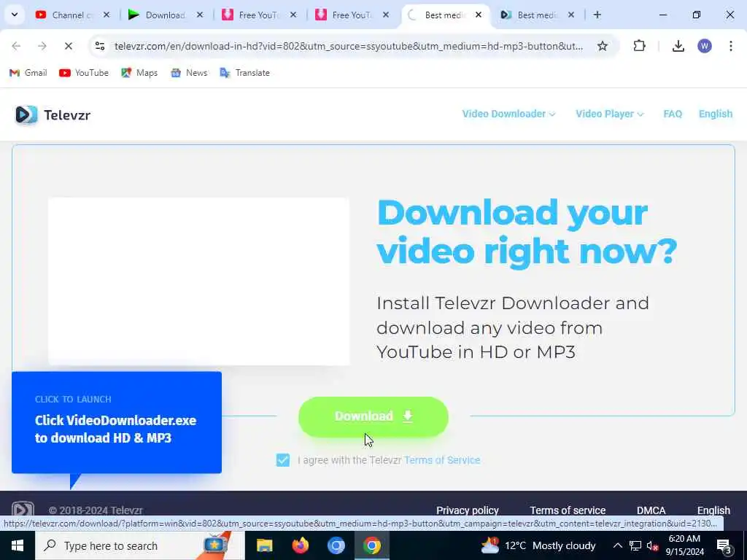Open Maps bookmark
The width and height of the screenshot is (747, 560).
139,73
